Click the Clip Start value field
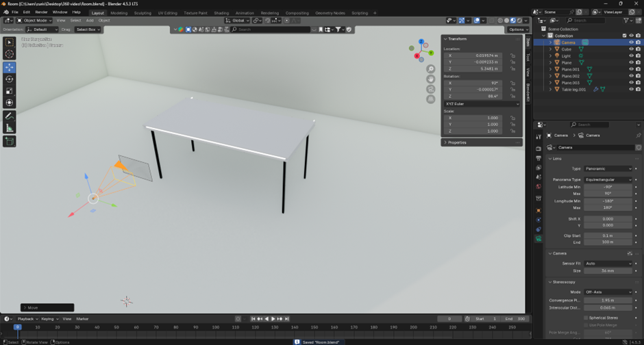This screenshot has width=644, height=345. (x=608, y=235)
